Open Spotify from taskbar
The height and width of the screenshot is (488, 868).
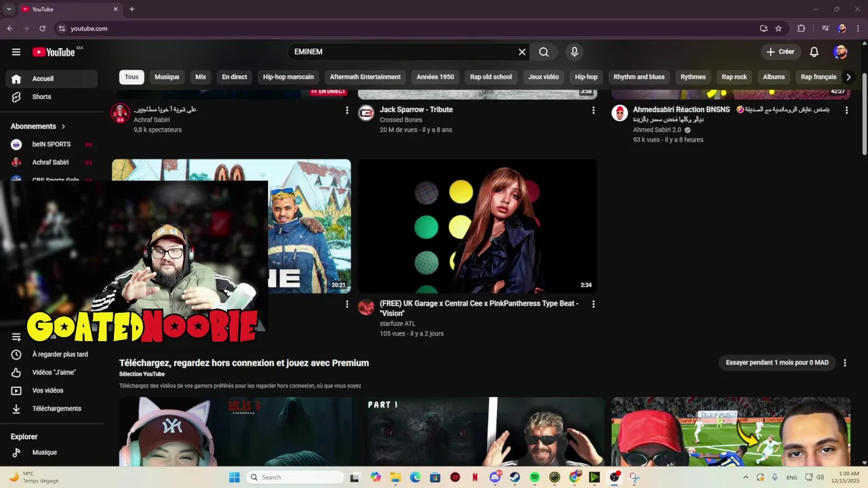pyautogui.click(x=535, y=477)
